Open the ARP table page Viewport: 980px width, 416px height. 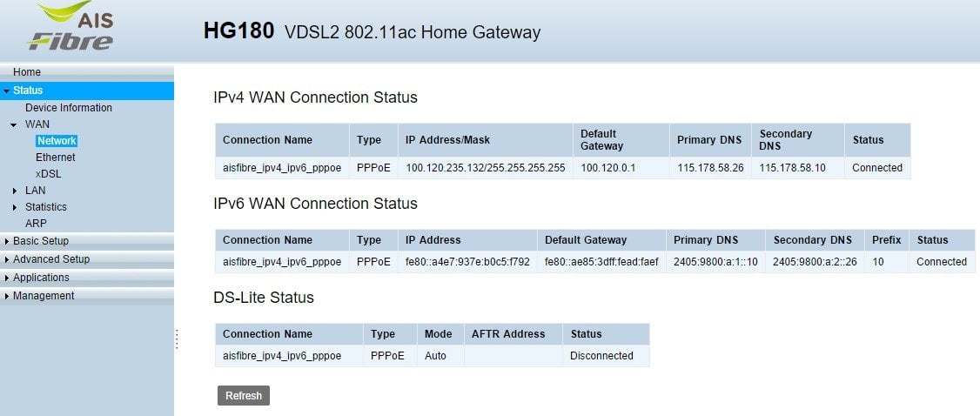pyautogui.click(x=36, y=224)
